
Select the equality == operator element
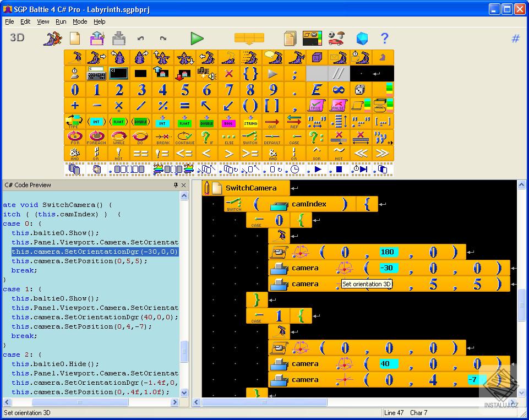pyautogui.click(x=141, y=154)
